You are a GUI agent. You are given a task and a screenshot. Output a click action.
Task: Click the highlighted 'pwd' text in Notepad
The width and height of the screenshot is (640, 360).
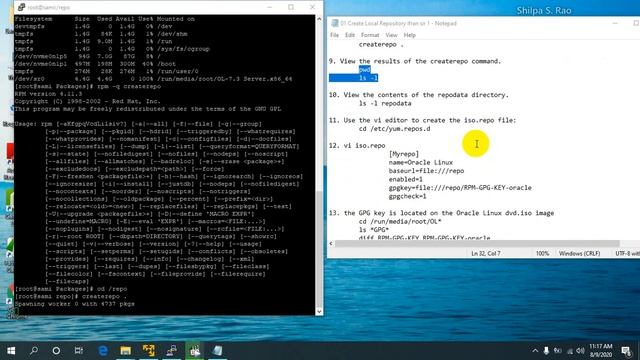[x=364, y=69]
